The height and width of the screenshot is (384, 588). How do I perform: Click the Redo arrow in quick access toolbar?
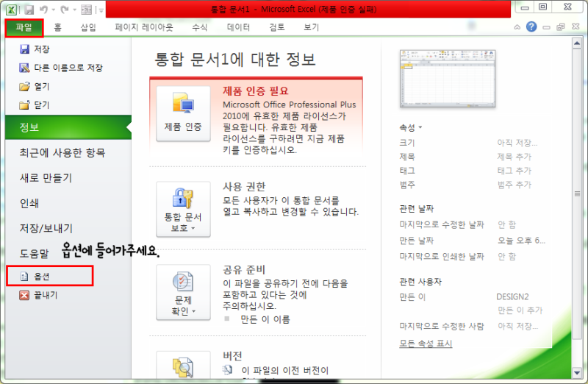point(65,10)
